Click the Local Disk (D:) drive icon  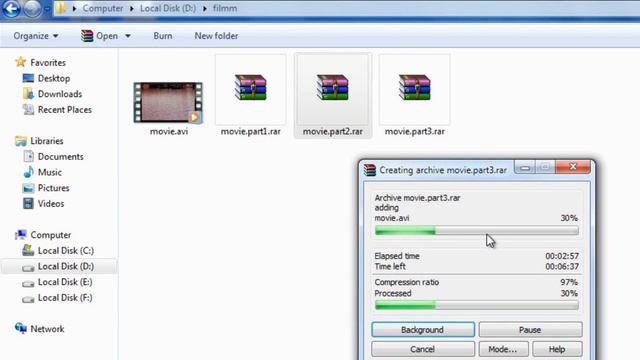click(28, 268)
